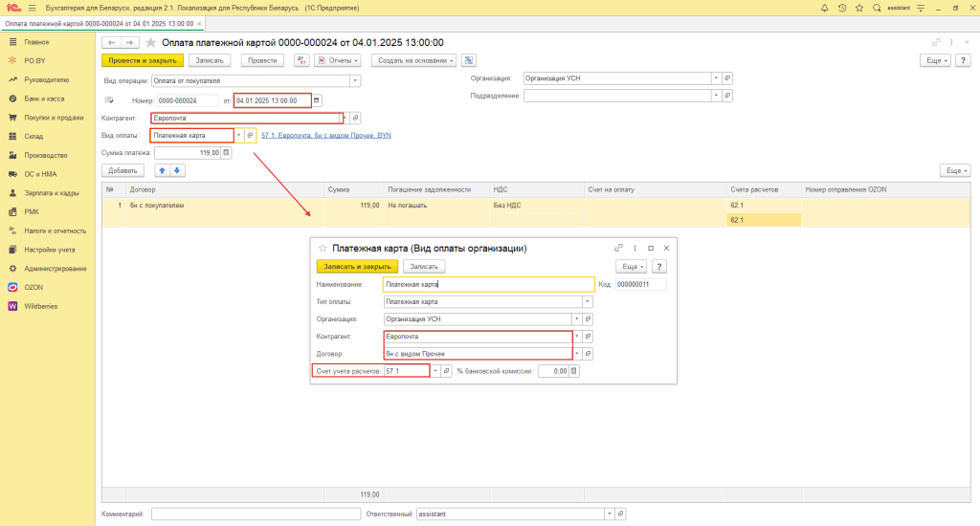The width and height of the screenshot is (980, 526).
Task: Get link icon in Платежная карта dialog
Action: tap(618, 248)
